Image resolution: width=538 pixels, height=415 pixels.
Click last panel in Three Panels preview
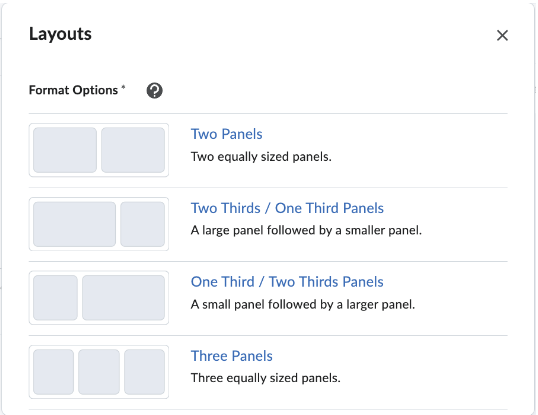[x=144, y=372]
